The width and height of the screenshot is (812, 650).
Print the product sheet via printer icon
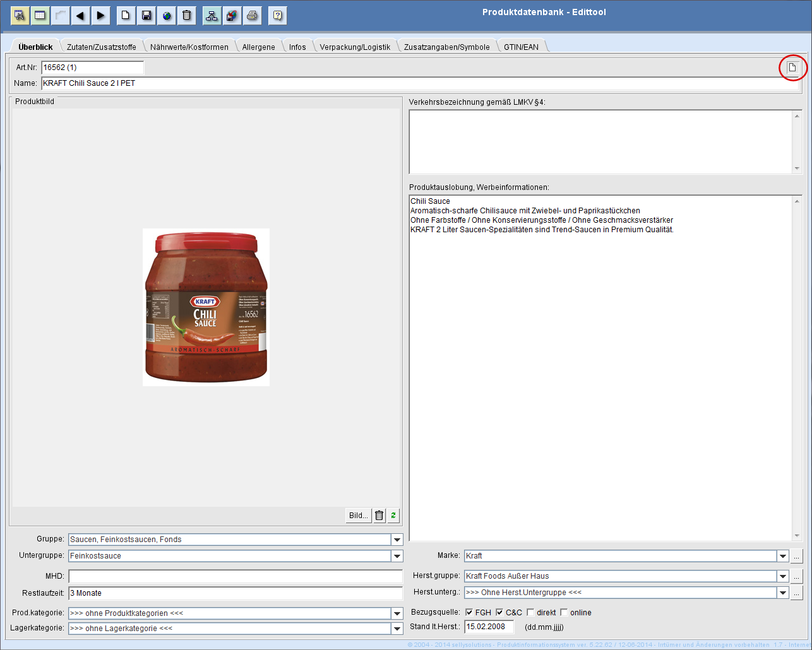click(x=253, y=15)
